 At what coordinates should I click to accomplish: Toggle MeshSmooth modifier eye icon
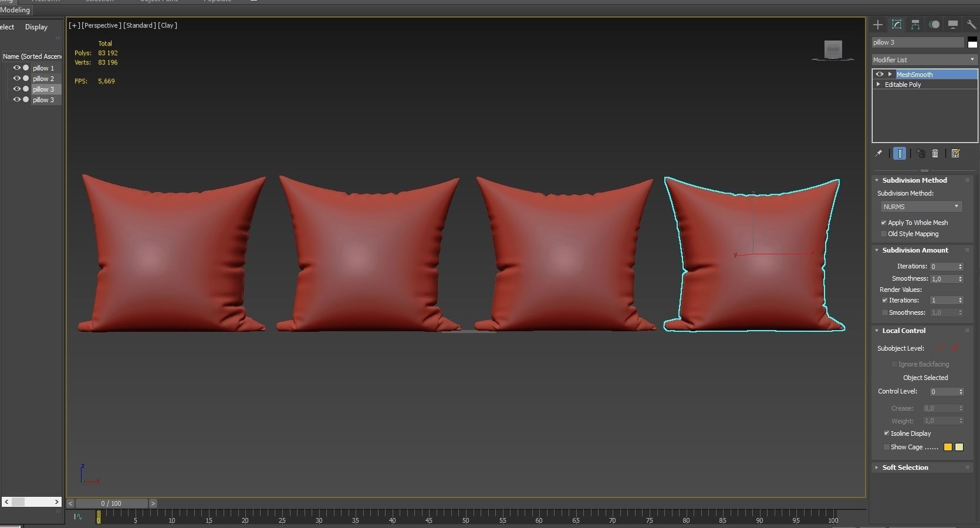click(879, 74)
